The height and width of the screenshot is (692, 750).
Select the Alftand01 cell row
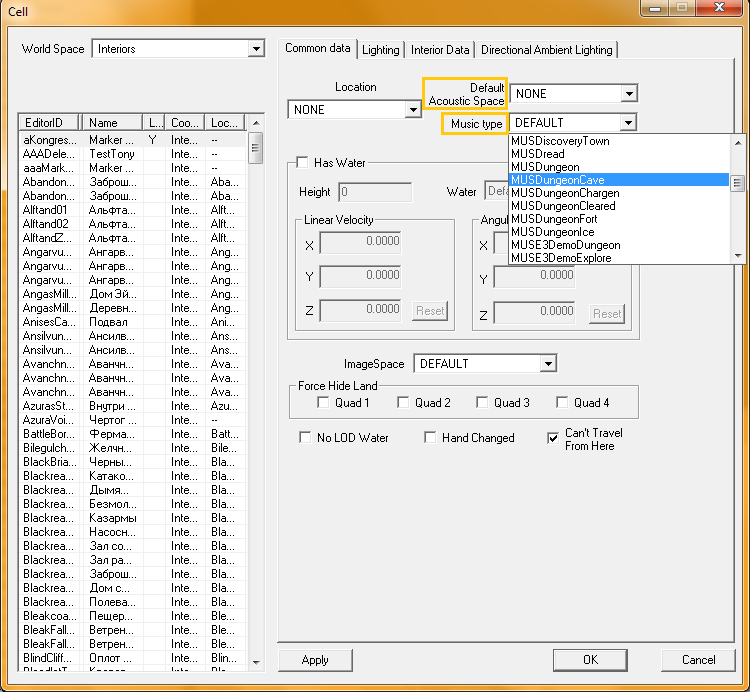[x=133, y=210]
